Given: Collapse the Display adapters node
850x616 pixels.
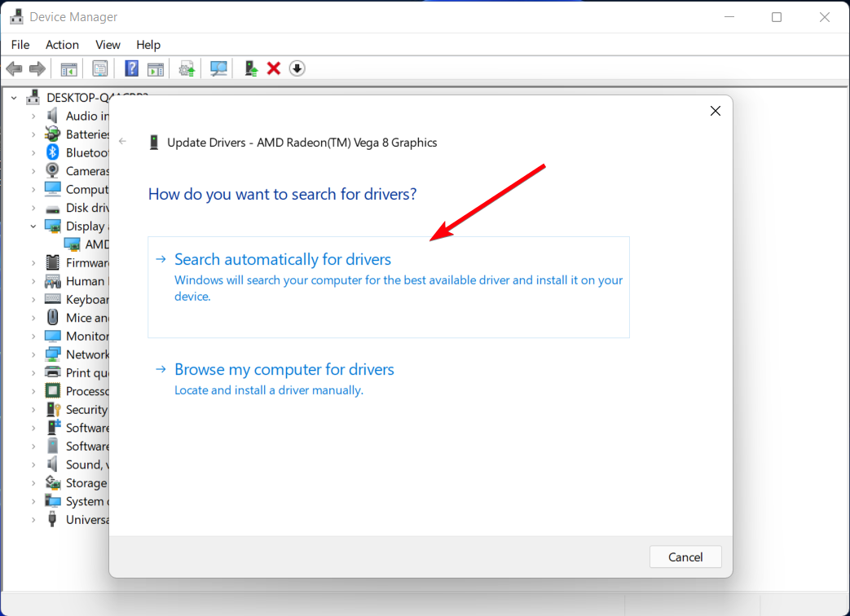Looking at the screenshot, I should [33, 226].
